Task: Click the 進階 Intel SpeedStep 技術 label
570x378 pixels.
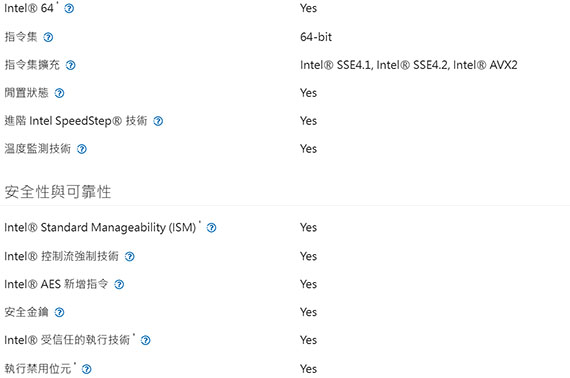Action: pos(76,121)
